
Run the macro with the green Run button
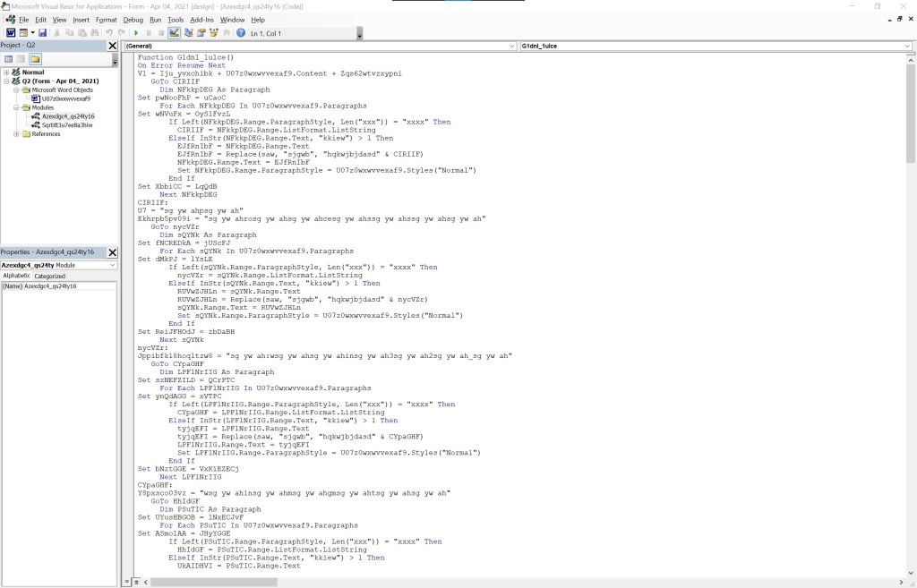(x=136, y=33)
